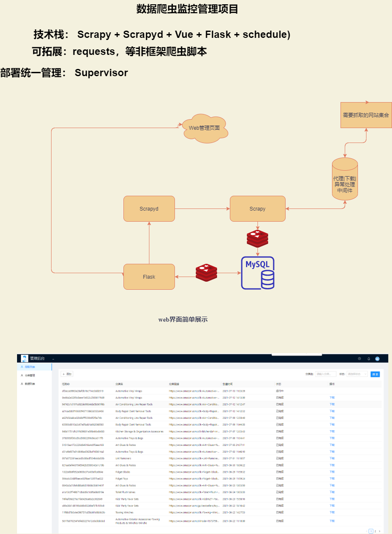Image resolution: width=392 pixels, height=534 pixels.
Task: Click the blue 搜索 button
Action: pos(375,374)
